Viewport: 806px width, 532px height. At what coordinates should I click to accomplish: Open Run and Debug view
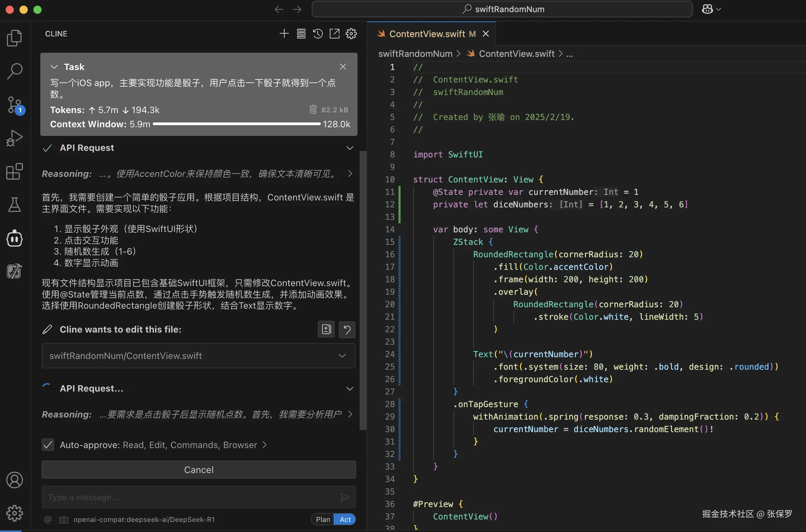tap(14, 138)
